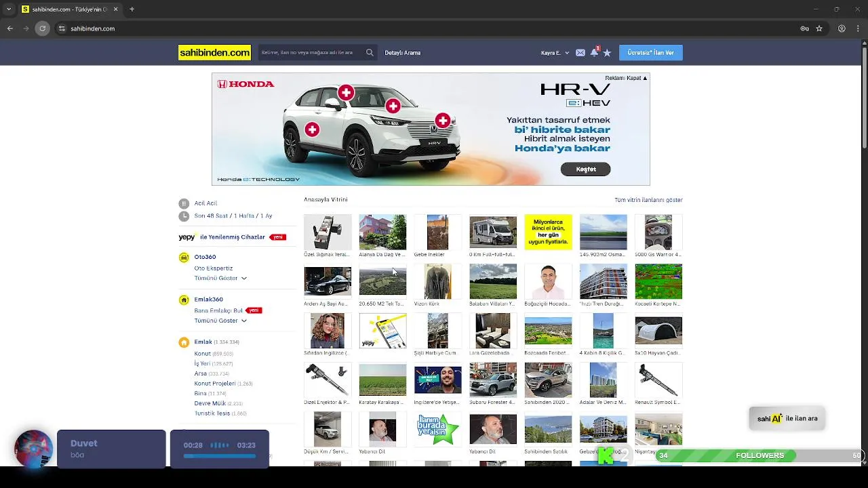This screenshot has width=868, height=488.
Task: Open the Arsa category
Action: coord(201,373)
